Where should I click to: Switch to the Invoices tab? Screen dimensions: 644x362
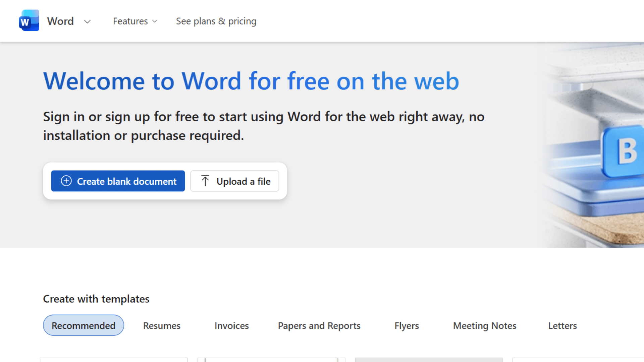point(232,325)
